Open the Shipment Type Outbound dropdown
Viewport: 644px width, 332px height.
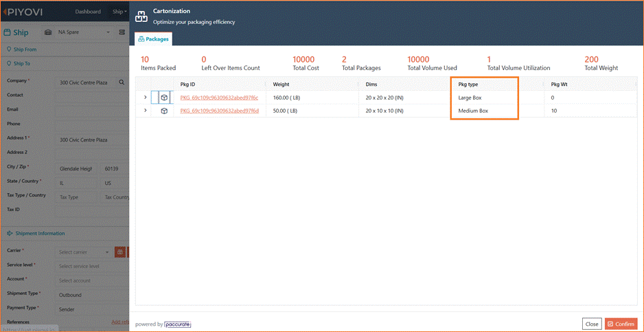click(x=93, y=295)
